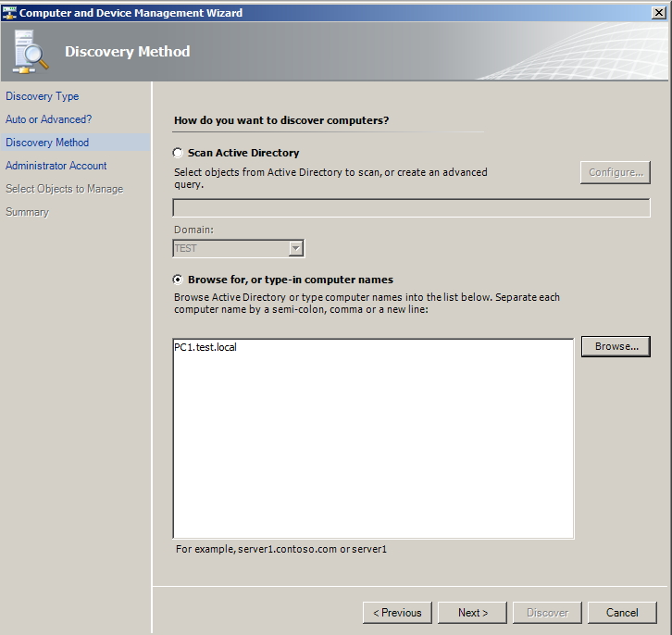
Task: Go back with the Previous button
Action: tap(397, 613)
